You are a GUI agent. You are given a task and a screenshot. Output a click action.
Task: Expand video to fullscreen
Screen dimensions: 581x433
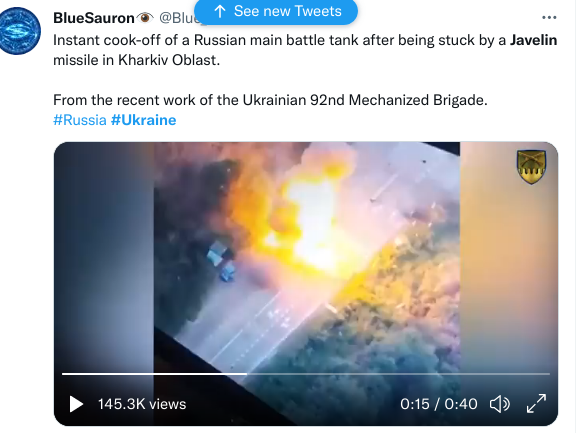click(536, 403)
